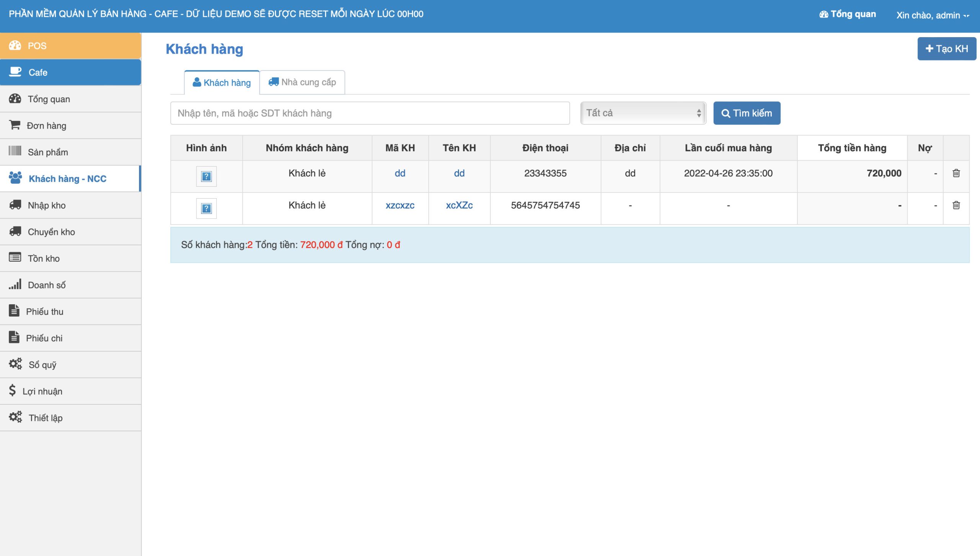Viewport: 980px width, 556px height.
Task: Expand the Tất cả filter dropdown
Action: (643, 113)
